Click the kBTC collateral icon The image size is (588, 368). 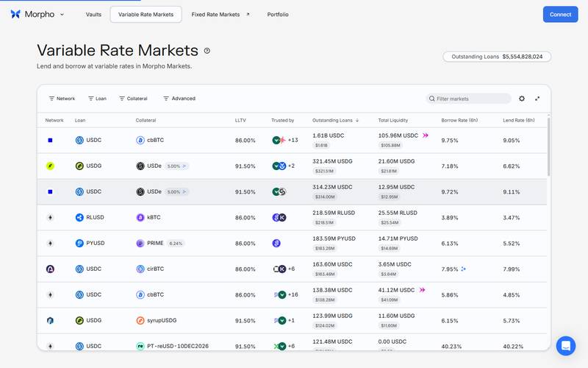pyautogui.click(x=140, y=217)
